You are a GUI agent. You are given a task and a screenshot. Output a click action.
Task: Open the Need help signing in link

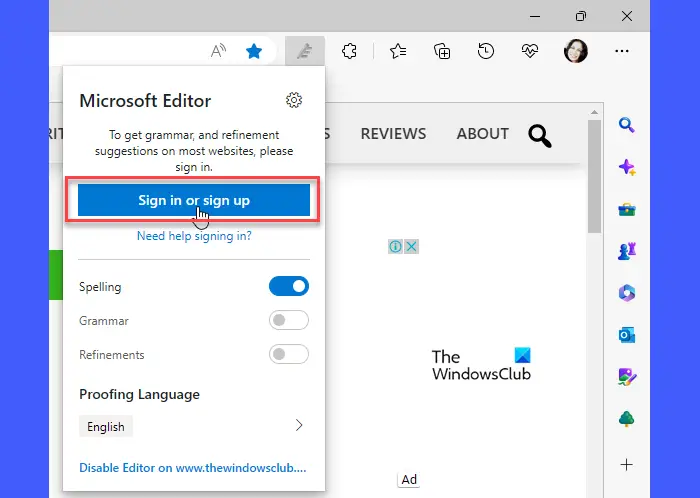(x=194, y=236)
